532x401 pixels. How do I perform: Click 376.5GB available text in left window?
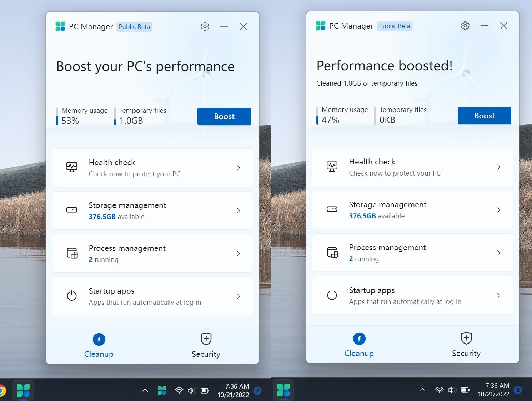coord(116,217)
